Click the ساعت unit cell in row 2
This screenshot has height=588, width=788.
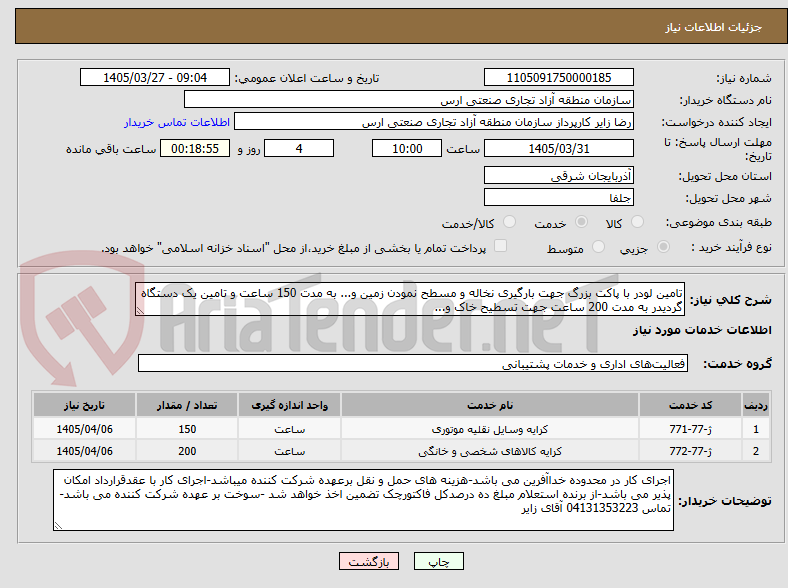coord(289,451)
